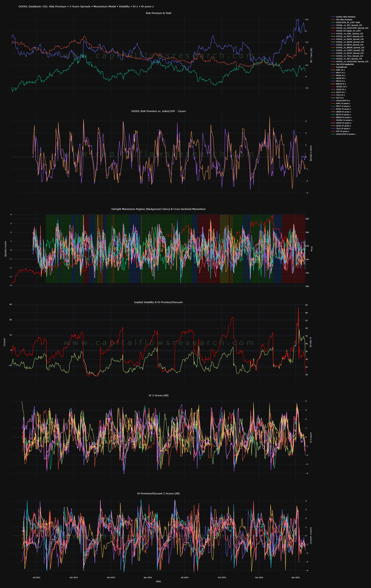371x588 pixels.
Task: Hide GOOGL_vs_TSLA_Spread_z20 series
Action: [347, 56]
